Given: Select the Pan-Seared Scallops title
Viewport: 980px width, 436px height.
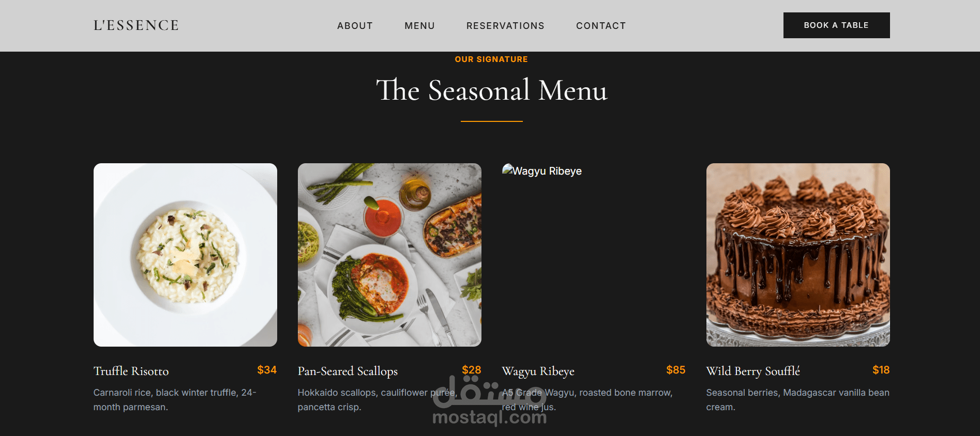Looking at the screenshot, I should point(348,371).
